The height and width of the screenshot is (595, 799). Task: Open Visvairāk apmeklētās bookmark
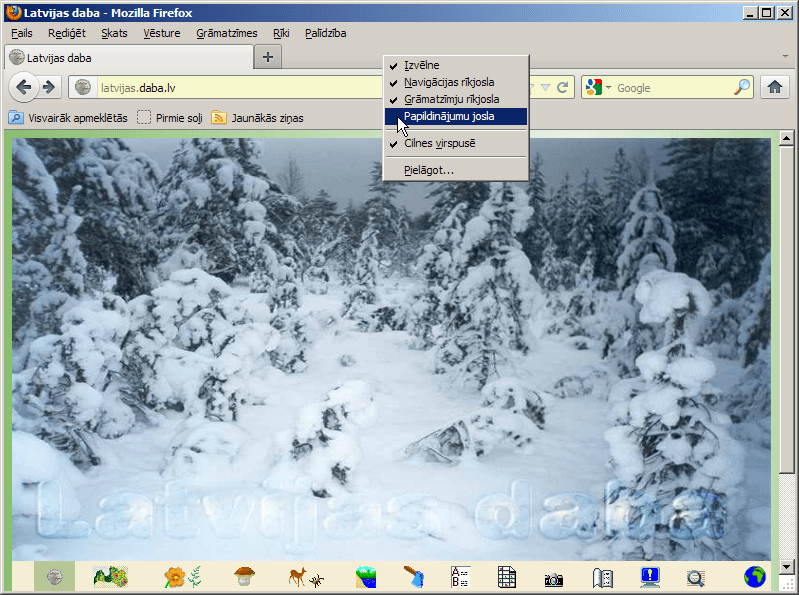(68, 118)
